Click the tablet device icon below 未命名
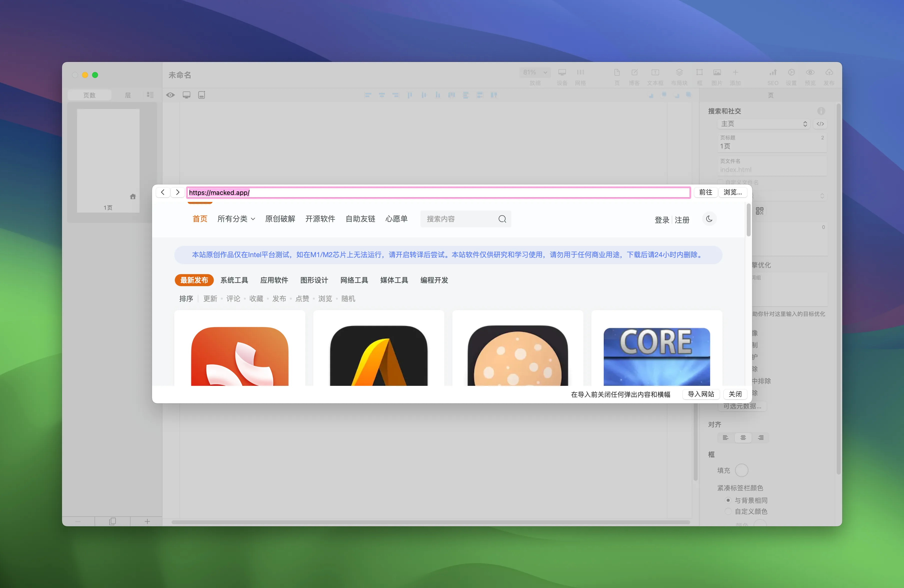 (201, 95)
